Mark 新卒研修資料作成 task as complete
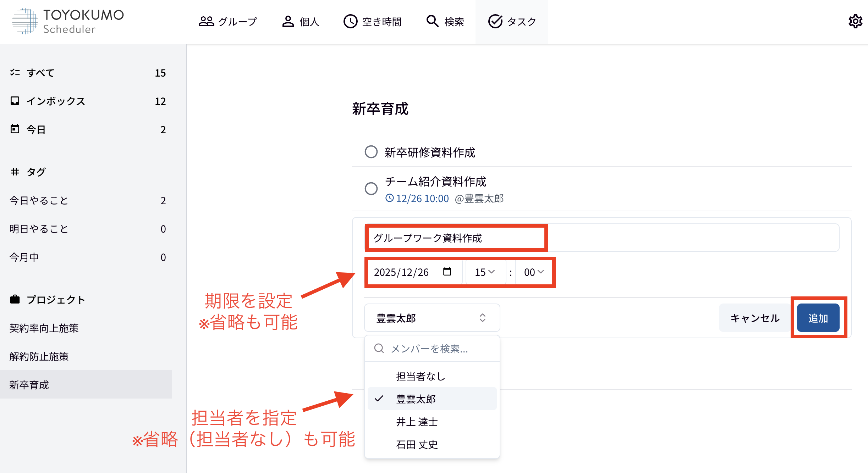Screen dimensions: 868x473 pos(371,152)
